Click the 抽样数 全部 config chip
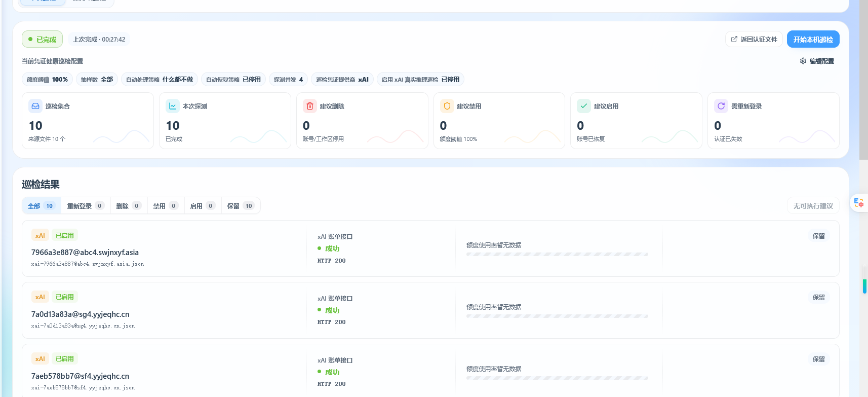Image resolution: width=868 pixels, height=397 pixels. [x=97, y=80]
